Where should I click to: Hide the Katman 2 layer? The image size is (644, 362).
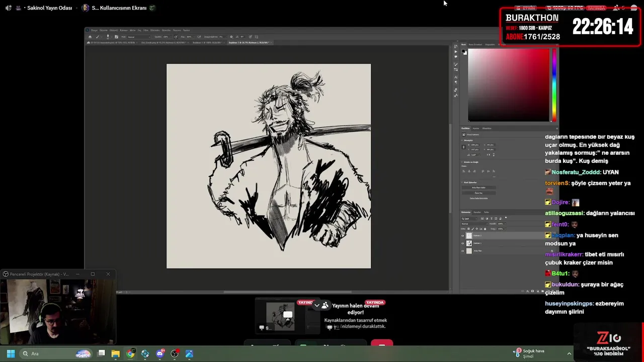tap(462, 236)
